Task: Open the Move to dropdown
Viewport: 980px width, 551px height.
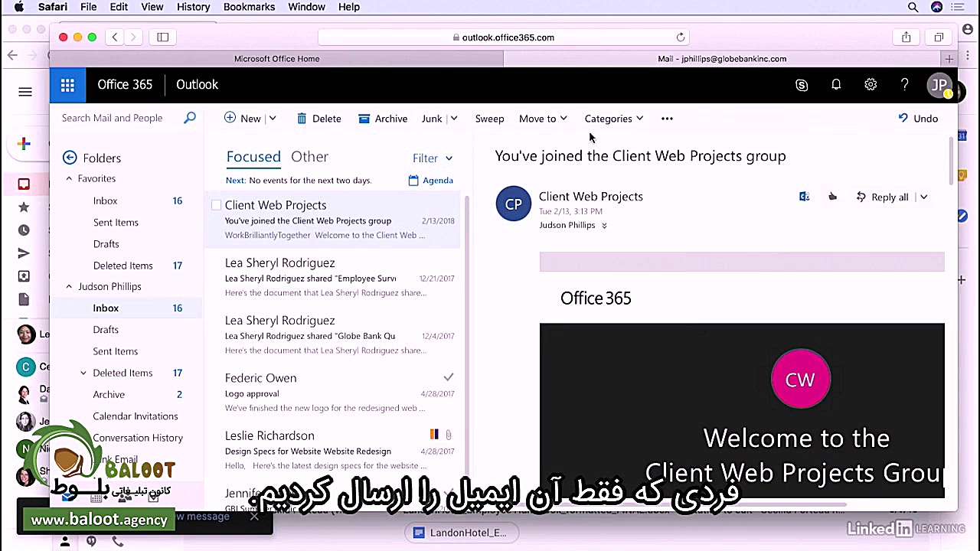Action: (x=543, y=119)
